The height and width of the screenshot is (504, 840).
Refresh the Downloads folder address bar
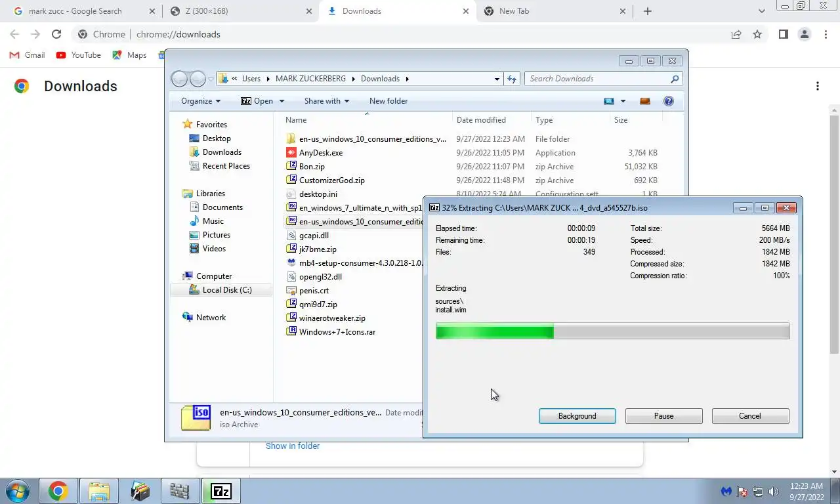click(x=512, y=79)
